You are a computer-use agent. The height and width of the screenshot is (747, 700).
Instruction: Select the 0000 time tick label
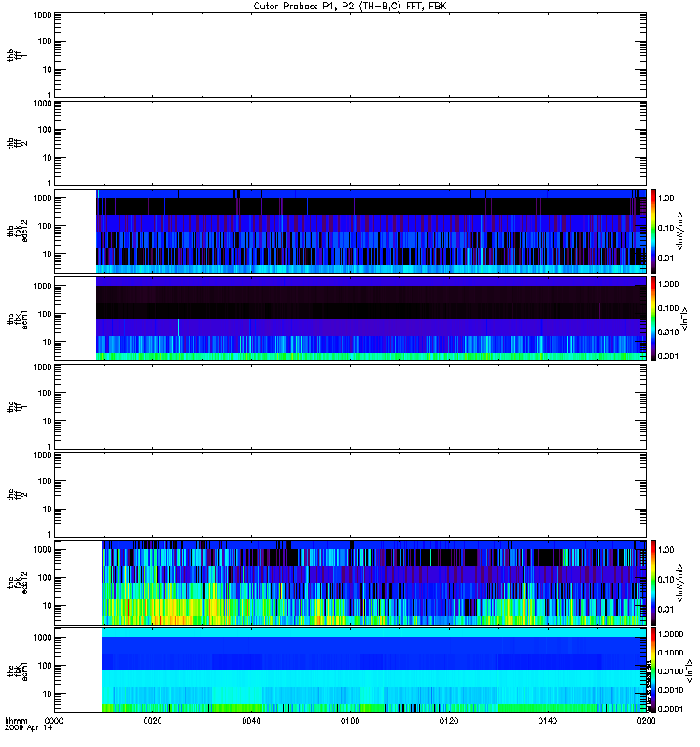coord(54,720)
